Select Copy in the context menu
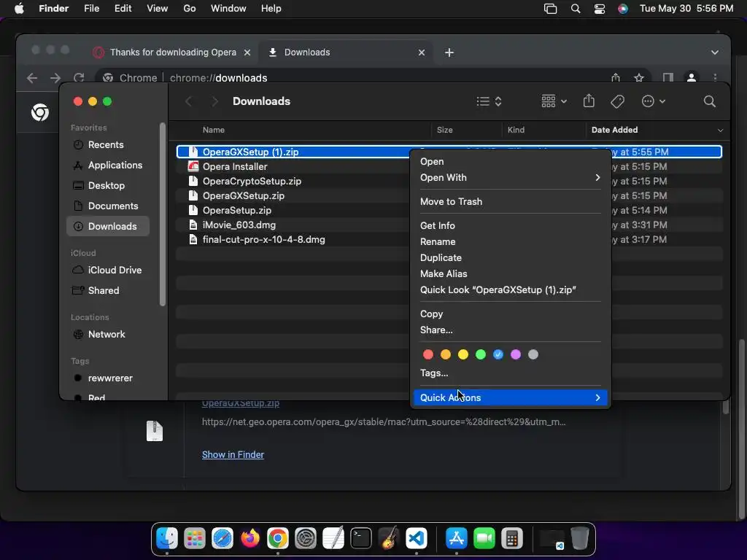Image resolution: width=747 pixels, height=560 pixels. 510,314
